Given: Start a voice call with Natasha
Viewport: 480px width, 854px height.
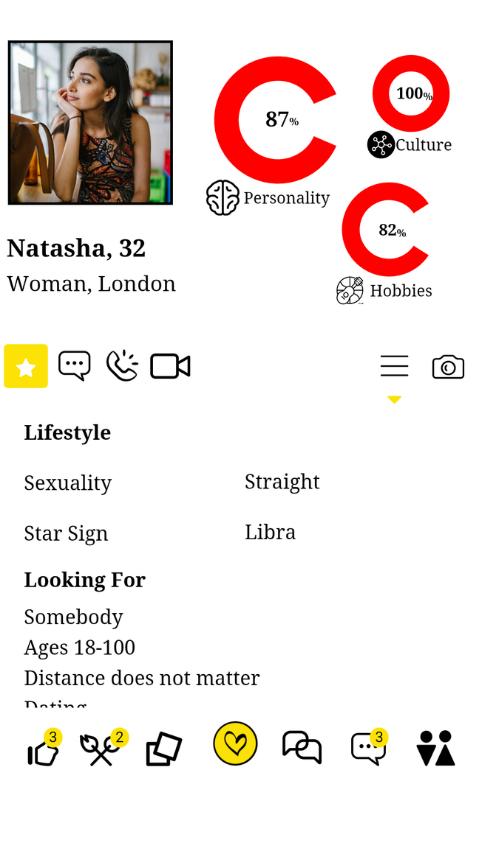Looking at the screenshot, I should coord(122,365).
